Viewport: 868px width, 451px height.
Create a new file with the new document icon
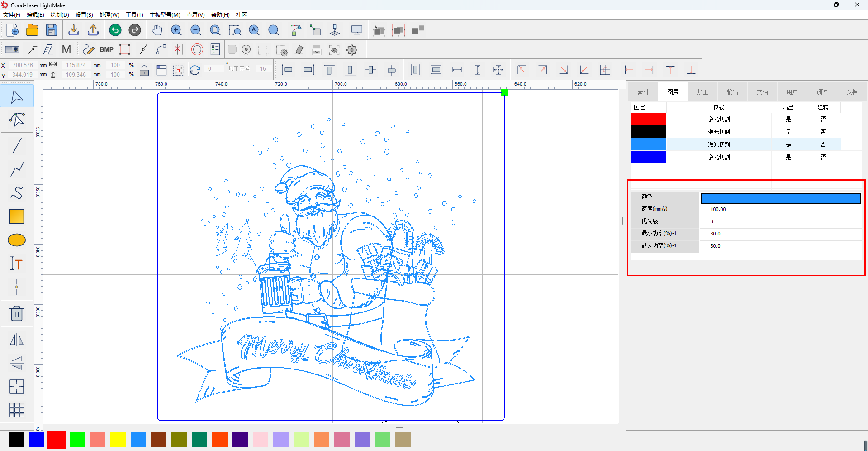point(13,30)
